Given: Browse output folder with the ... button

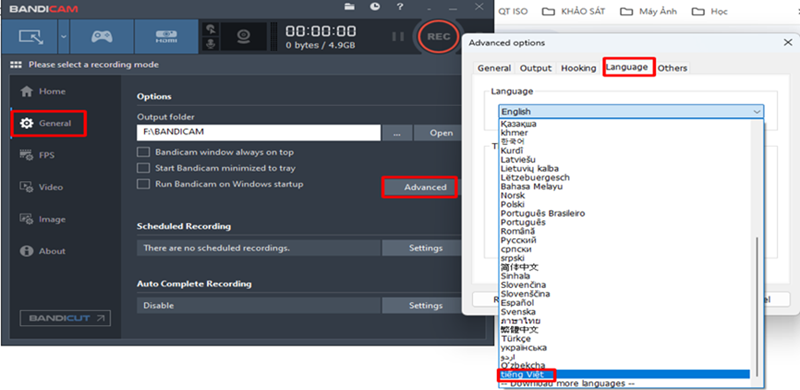Looking at the screenshot, I should coord(397,133).
